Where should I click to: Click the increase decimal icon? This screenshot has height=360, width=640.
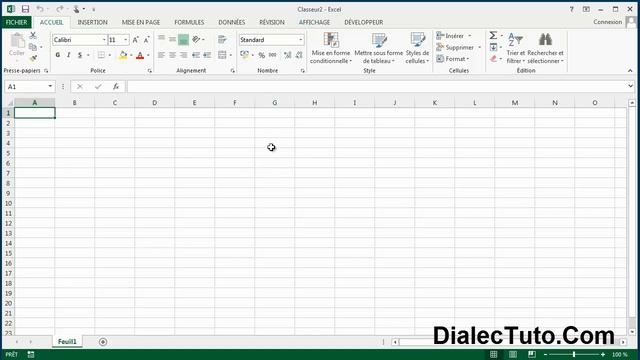pyautogui.click(x=287, y=55)
